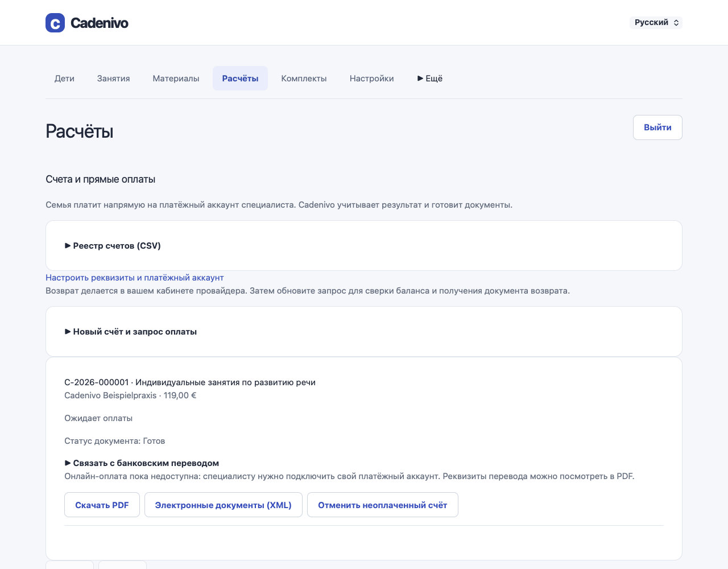This screenshot has height=569, width=728.
Task: Open the Комплекты tab
Action: 304,79
